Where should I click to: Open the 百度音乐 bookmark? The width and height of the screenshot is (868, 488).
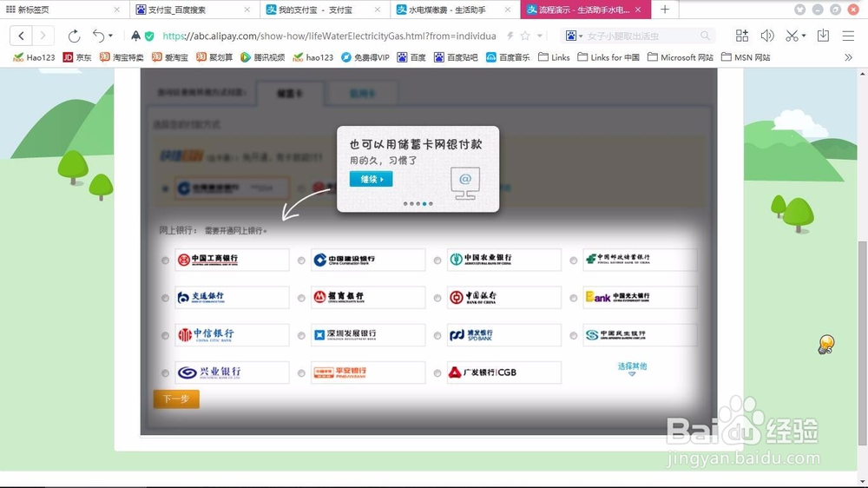pos(508,57)
